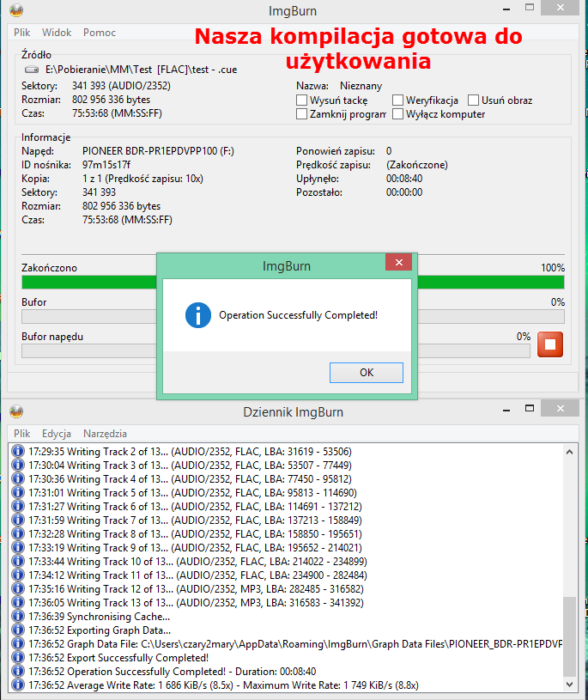Minimize the main ImgBurn window
588x700 pixels.
[506, 9]
